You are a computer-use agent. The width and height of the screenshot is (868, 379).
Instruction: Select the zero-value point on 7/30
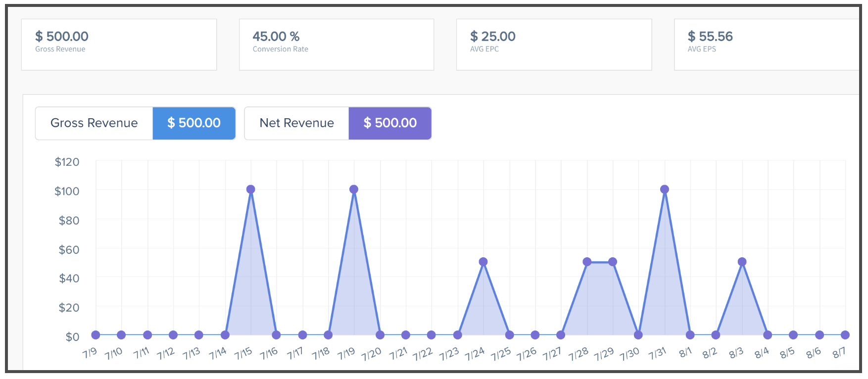pyautogui.click(x=638, y=335)
